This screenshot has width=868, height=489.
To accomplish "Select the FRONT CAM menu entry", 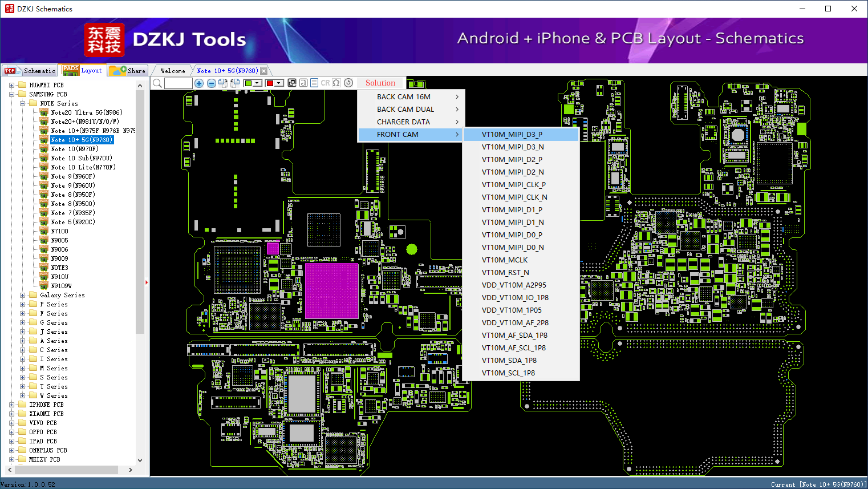I will (411, 135).
